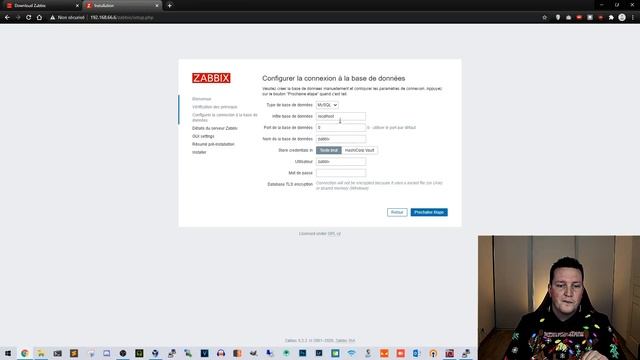Click the page heading 'Configurer la connexion à la base de données'
This screenshot has height=360, width=640.
pos(333,78)
